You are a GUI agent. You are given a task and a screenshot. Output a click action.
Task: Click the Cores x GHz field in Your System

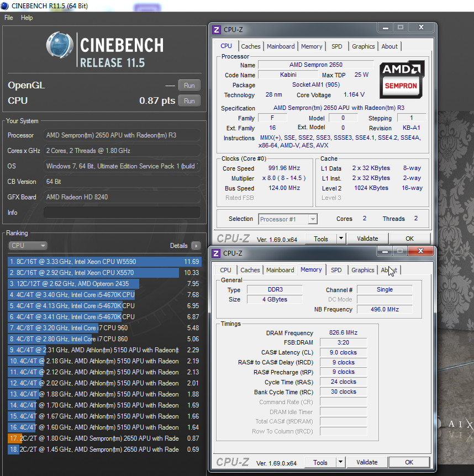pos(122,151)
